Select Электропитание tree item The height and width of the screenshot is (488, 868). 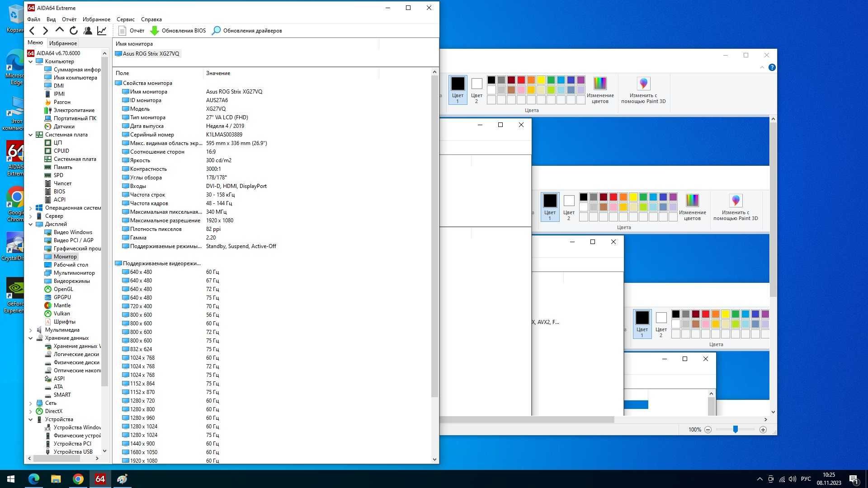pyautogui.click(x=74, y=110)
